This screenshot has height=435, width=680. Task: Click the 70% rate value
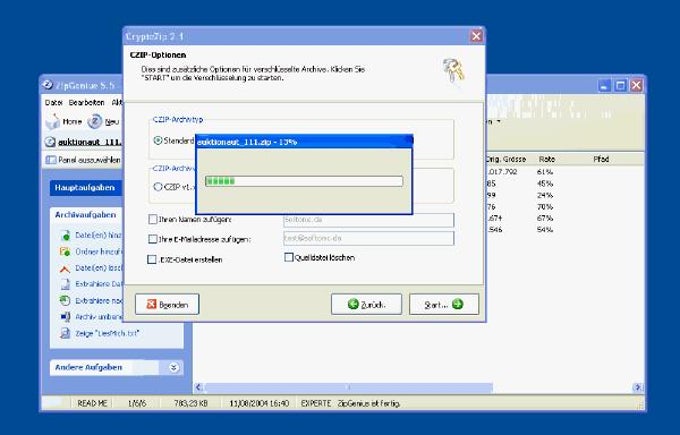pyautogui.click(x=545, y=207)
